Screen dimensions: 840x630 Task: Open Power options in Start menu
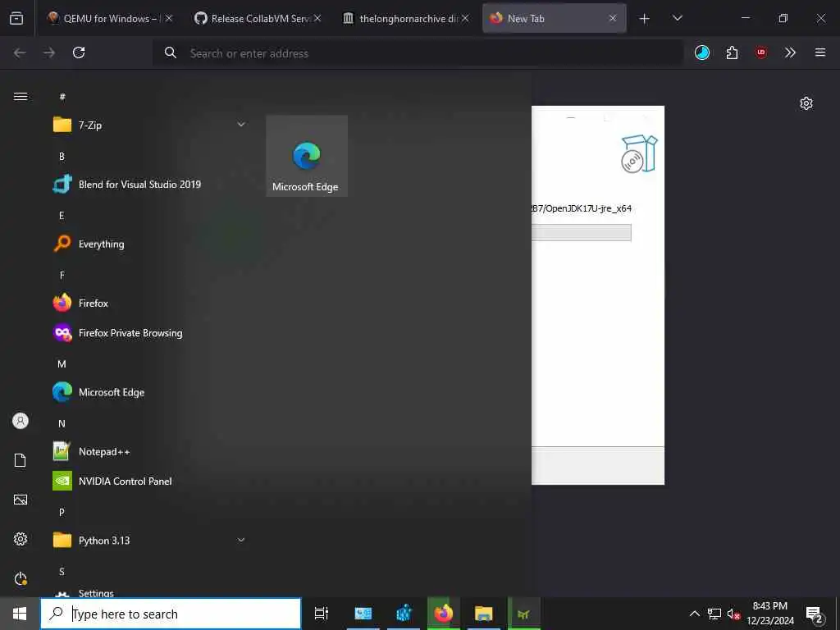(21, 578)
